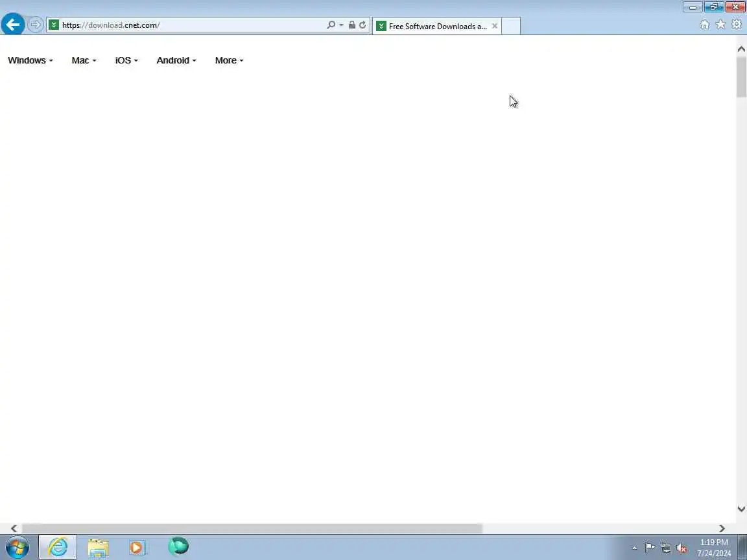Click the Show desktop strip
The image size is (747, 560).
tap(742, 547)
